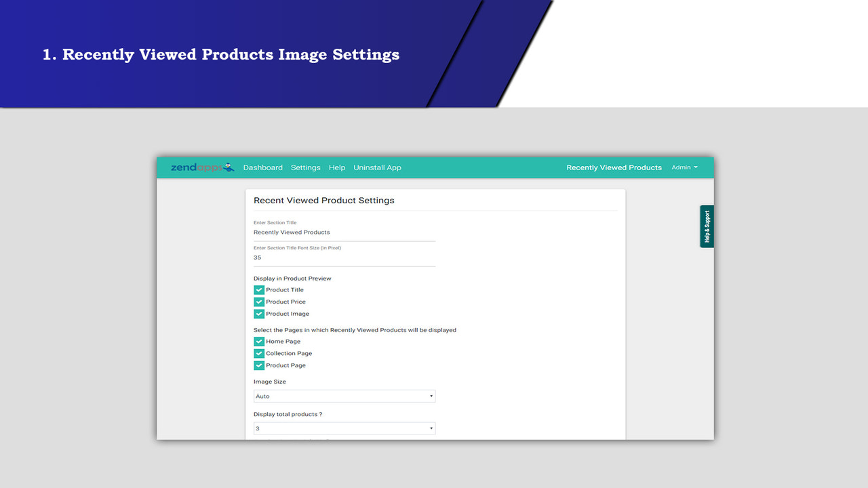Click the Uninstall App link
This screenshot has width=868, height=488.
(377, 167)
